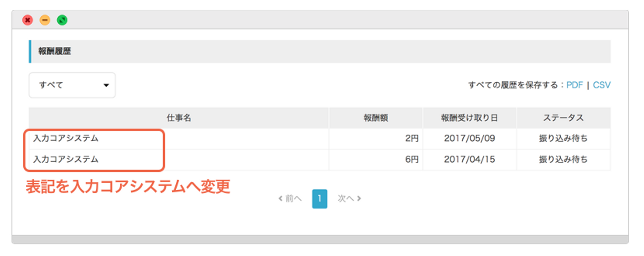Image resolution: width=644 pixels, height=256 pixels.
Task: Click the 2017/04/15 date cell
Action: pyautogui.click(x=470, y=159)
